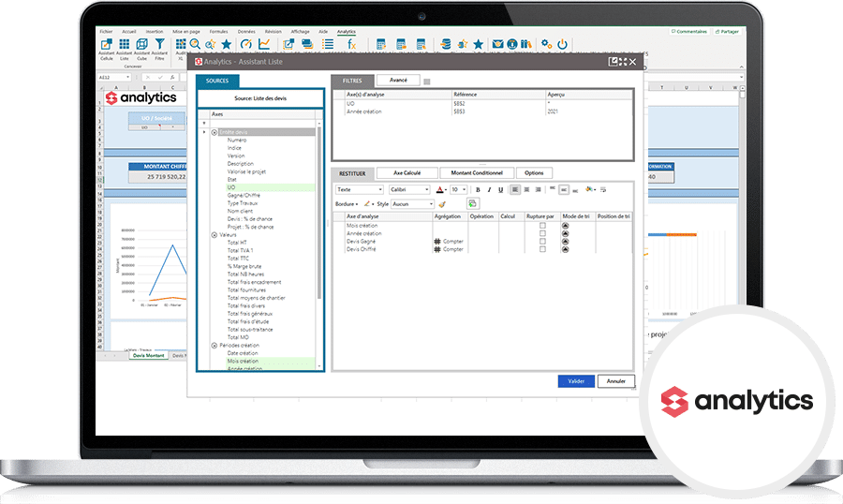
Task: Toggle sort mode for Devis Gagné row
Action: (x=565, y=242)
